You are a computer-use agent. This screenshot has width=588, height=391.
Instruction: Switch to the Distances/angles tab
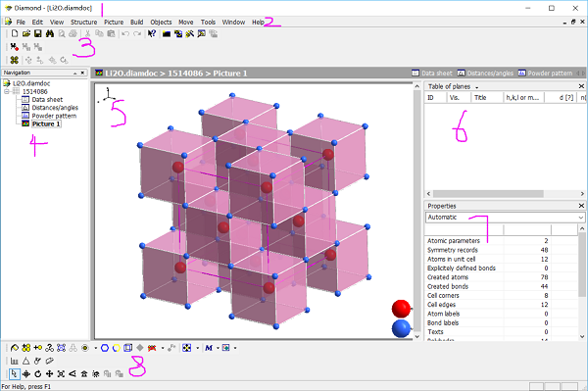[x=485, y=73]
